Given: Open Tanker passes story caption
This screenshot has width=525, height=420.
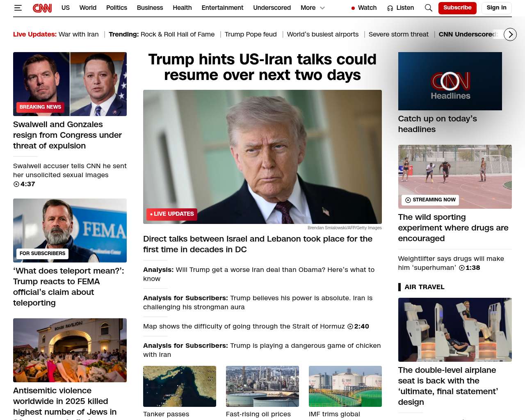Looking at the screenshot, I should [x=166, y=414].
